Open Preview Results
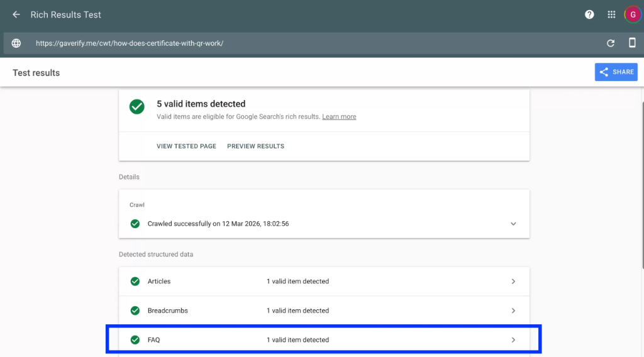This screenshot has width=644, height=357. tap(255, 146)
